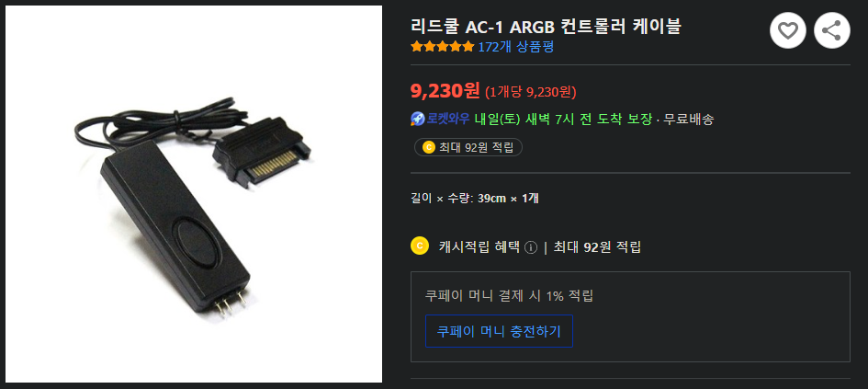Image resolution: width=868 pixels, height=389 pixels.
Task: Add product to wishlist with heart icon
Action: tap(788, 30)
